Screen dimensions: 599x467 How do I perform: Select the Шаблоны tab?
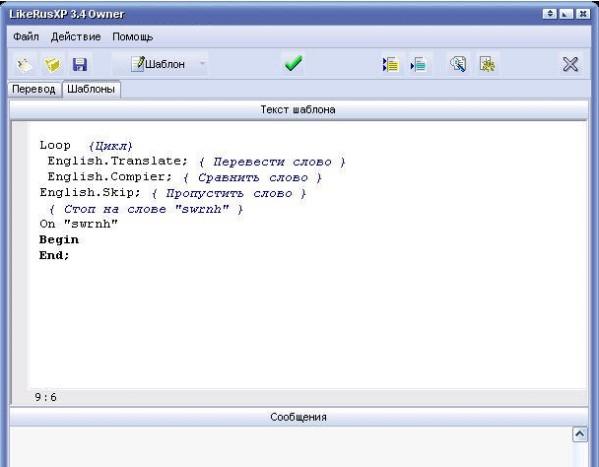[x=91, y=89]
